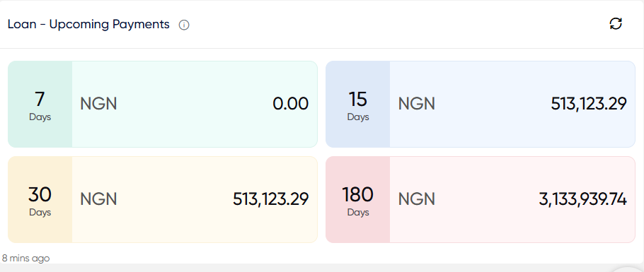Open the 30 Days payment card
Image resolution: width=644 pixels, height=272 pixels.
163,199
